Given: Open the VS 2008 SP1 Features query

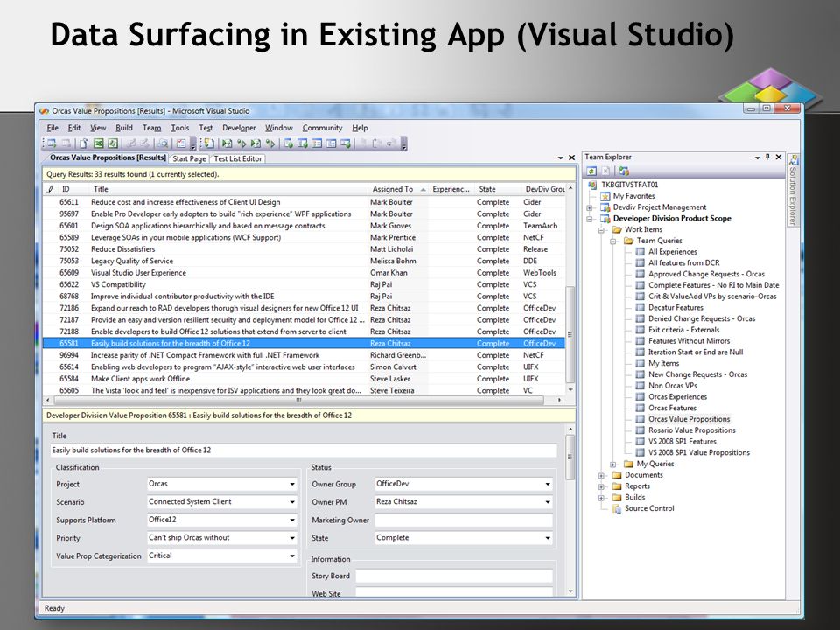Looking at the screenshot, I should click(x=682, y=441).
